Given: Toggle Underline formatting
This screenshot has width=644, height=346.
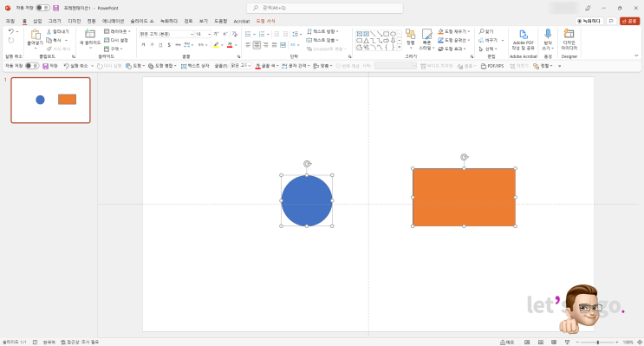Looking at the screenshot, I should pyautogui.click(x=160, y=45).
